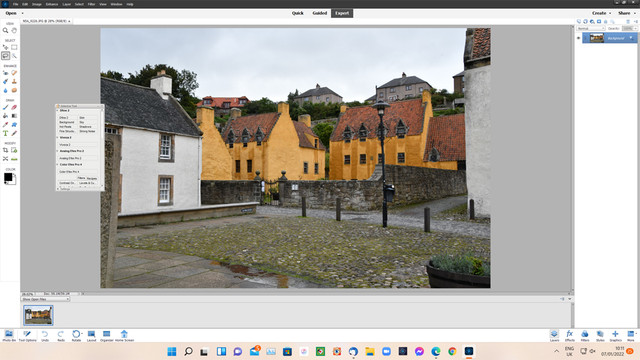Image resolution: width=640 pixels, height=360 pixels.
Task: Select the Paint Bucket tool
Action: [5, 116]
